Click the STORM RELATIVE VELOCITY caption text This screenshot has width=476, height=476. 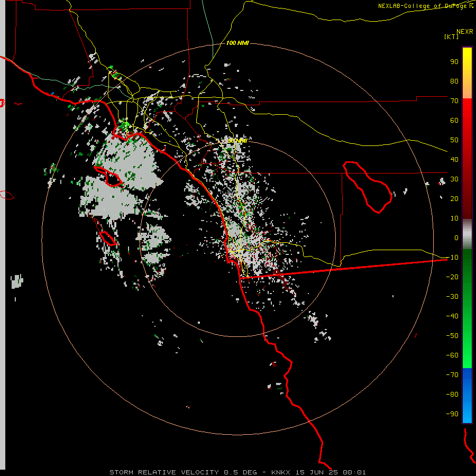pos(164,472)
